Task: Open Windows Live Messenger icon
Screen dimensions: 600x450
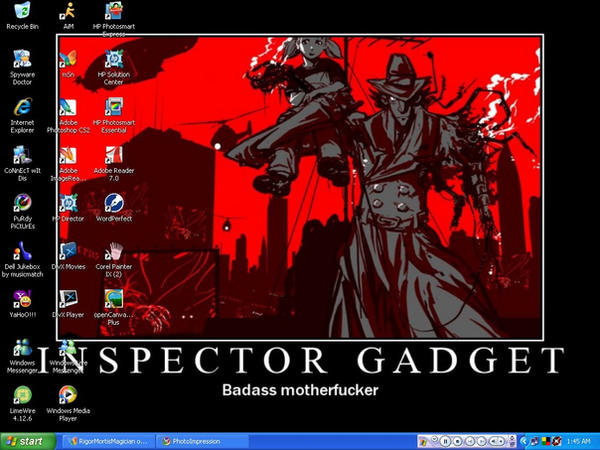Action: pyautogui.click(x=68, y=356)
